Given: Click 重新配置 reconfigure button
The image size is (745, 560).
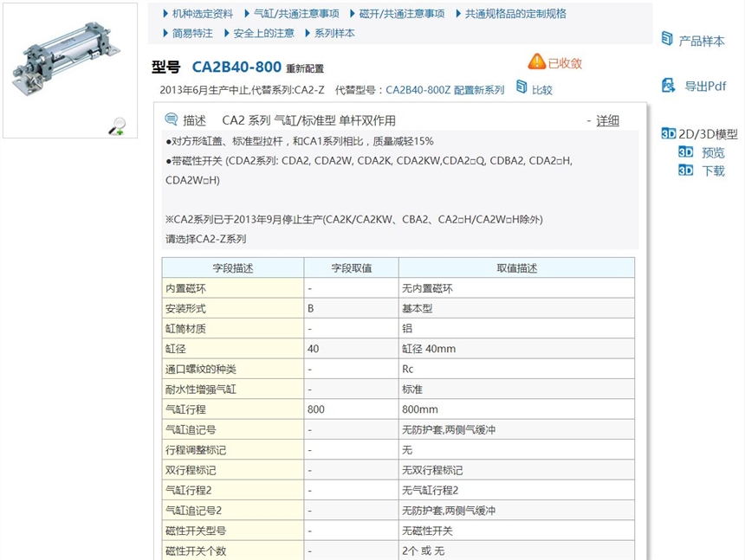Looking at the screenshot, I should (x=305, y=68).
